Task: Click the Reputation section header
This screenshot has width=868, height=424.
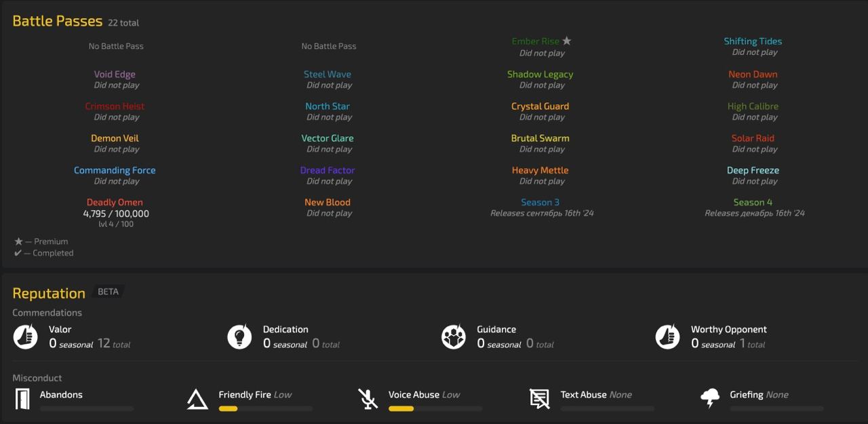Action: click(x=49, y=293)
